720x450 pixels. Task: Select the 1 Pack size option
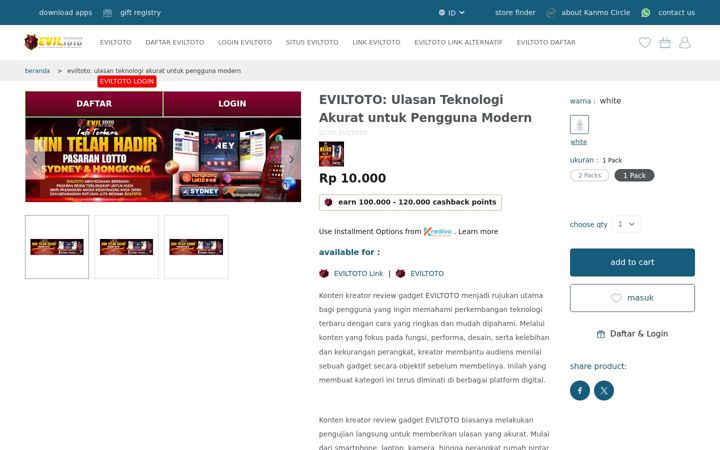[x=634, y=175]
